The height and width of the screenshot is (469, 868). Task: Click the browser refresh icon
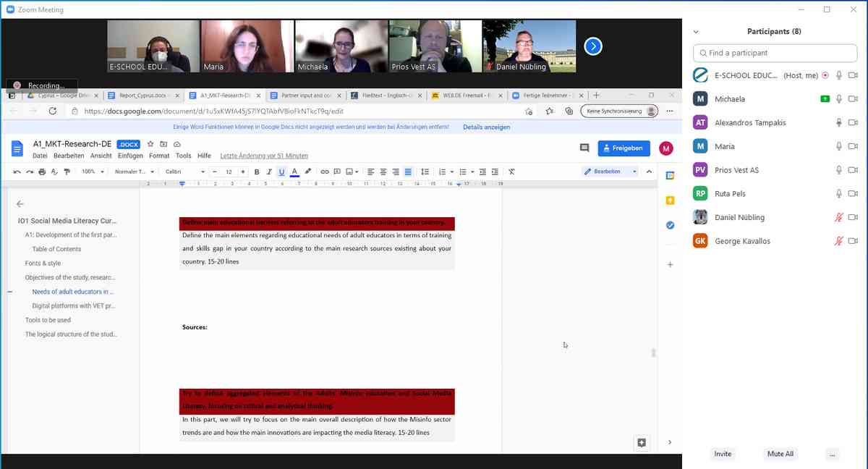click(x=52, y=111)
